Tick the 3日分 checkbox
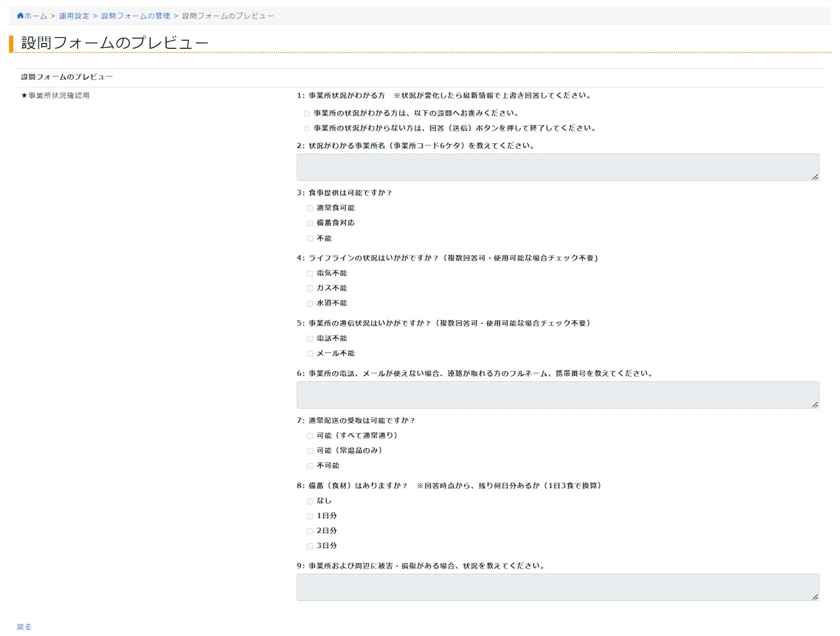The image size is (840, 636). [x=310, y=546]
